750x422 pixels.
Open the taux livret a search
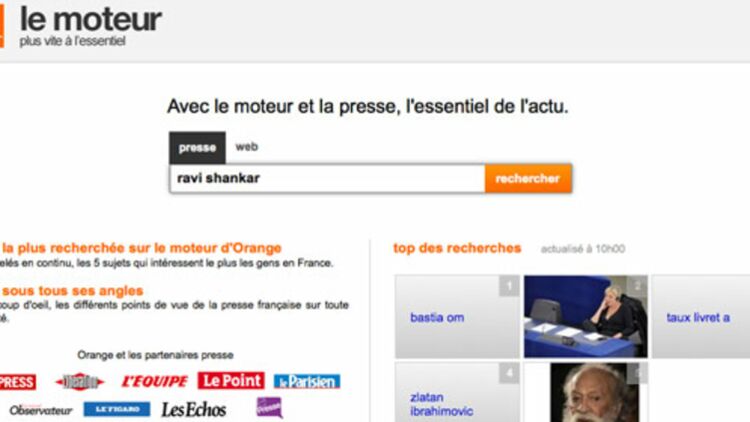(x=701, y=317)
